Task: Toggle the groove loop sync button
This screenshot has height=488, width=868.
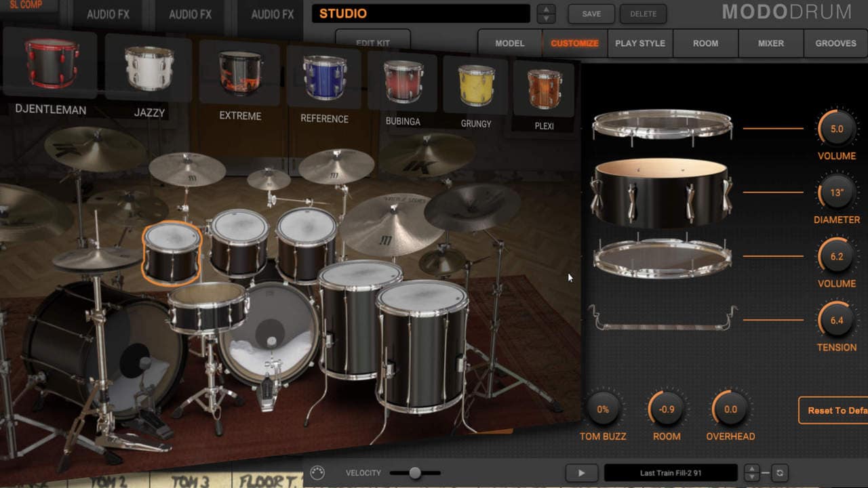Action: pyautogui.click(x=779, y=473)
